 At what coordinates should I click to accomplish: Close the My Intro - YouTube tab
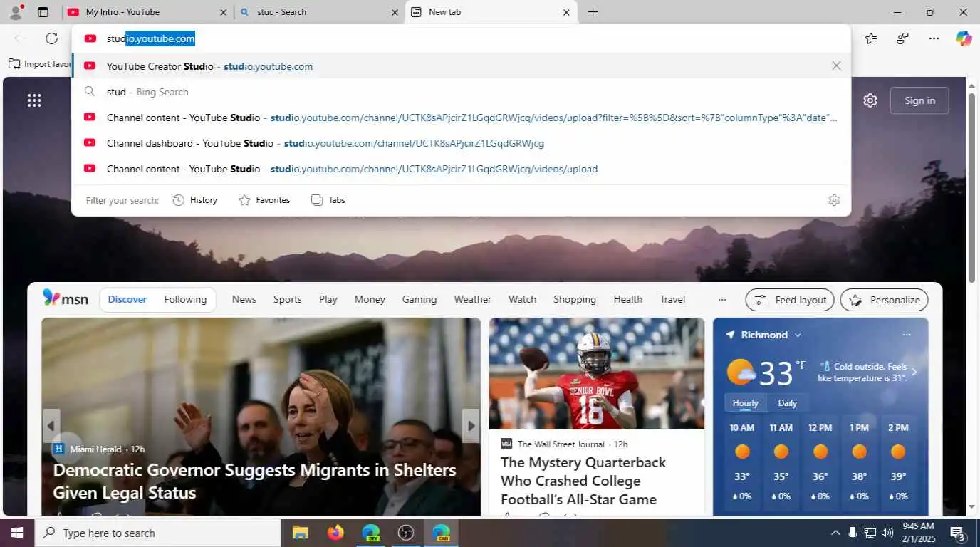click(223, 12)
